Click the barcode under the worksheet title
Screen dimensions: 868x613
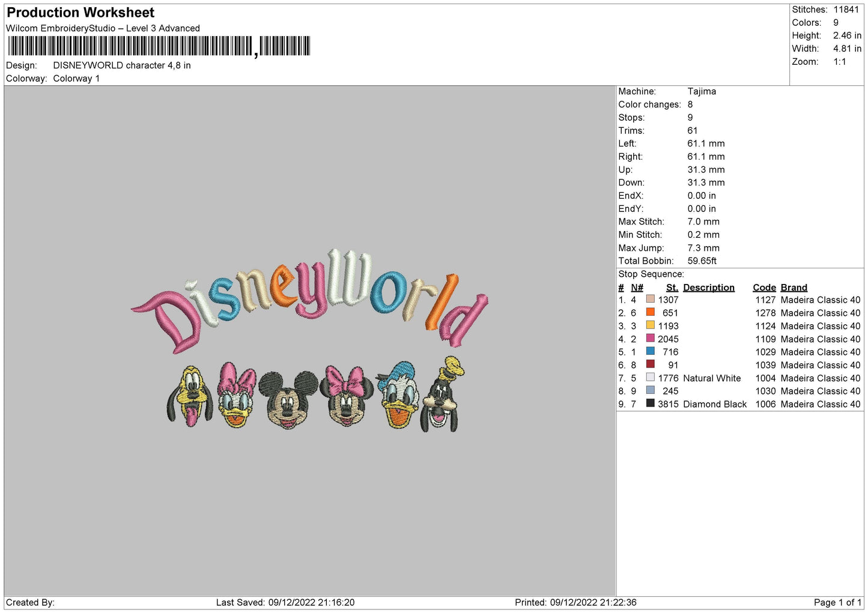[159, 46]
